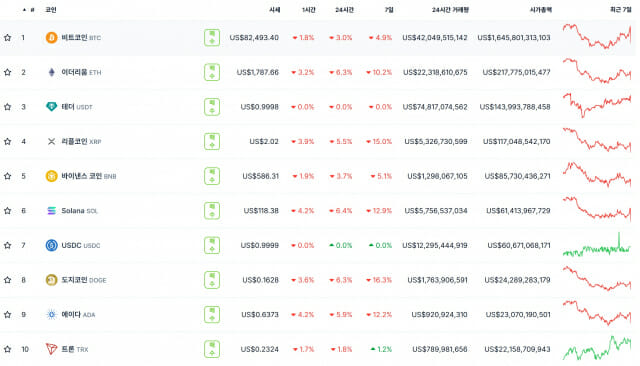Click the 24시간 거래량 column header
The image size is (640, 366).
(450, 9)
